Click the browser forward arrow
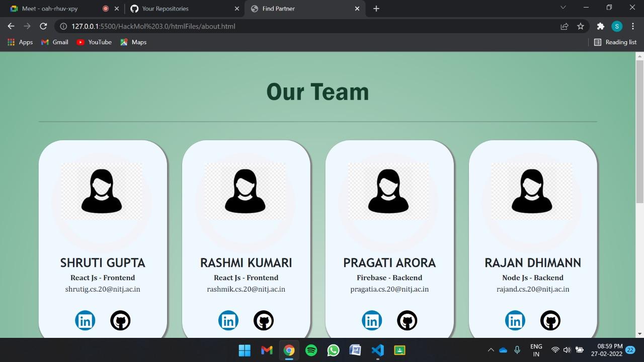644x362 pixels. pyautogui.click(x=27, y=26)
